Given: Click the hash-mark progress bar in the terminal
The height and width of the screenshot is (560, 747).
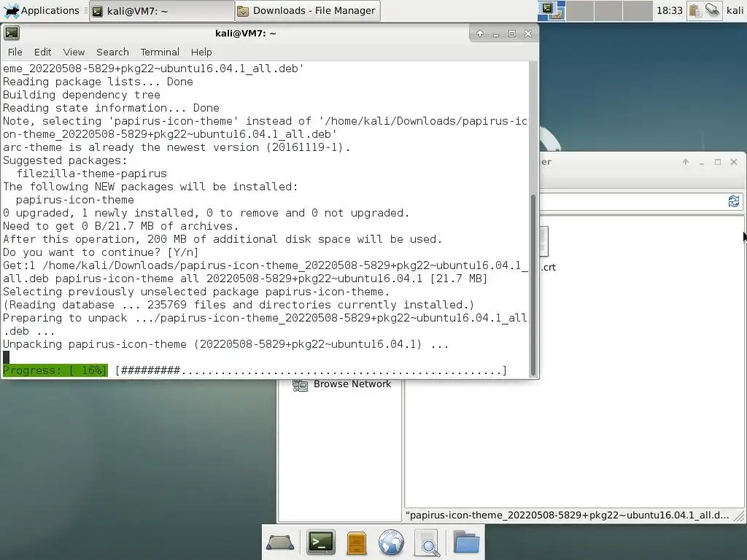Looking at the screenshot, I should 311,370.
